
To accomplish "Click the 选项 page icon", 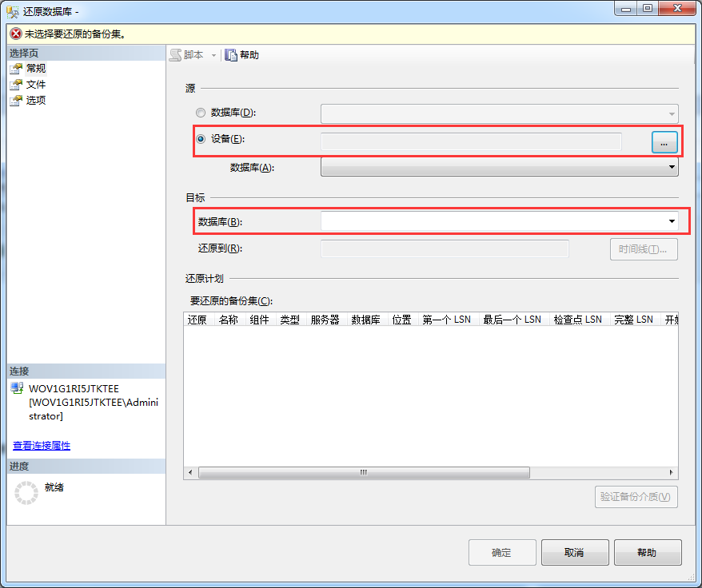I will [x=16, y=101].
